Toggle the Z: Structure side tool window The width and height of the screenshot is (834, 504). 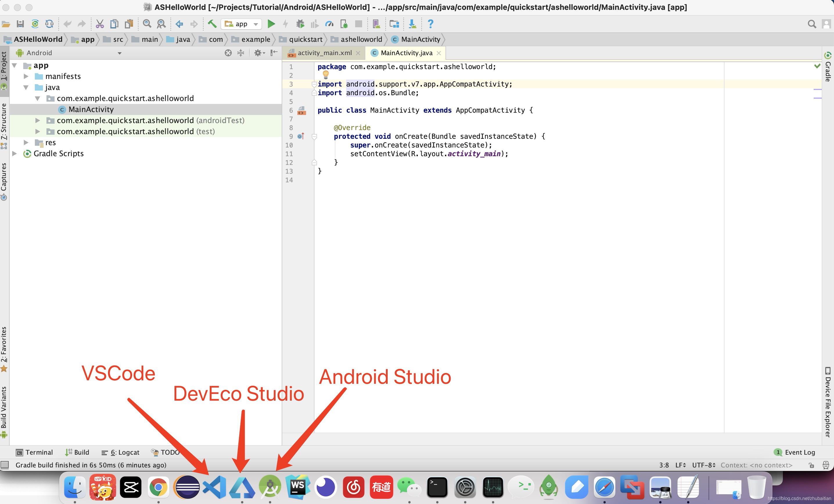tap(4, 126)
